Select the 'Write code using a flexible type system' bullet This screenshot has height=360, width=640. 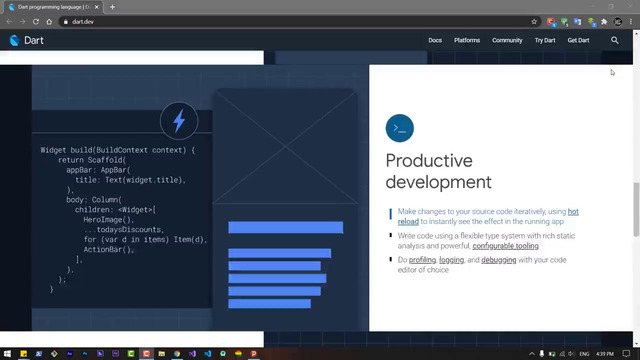pyautogui.click(x=486, y=241)
